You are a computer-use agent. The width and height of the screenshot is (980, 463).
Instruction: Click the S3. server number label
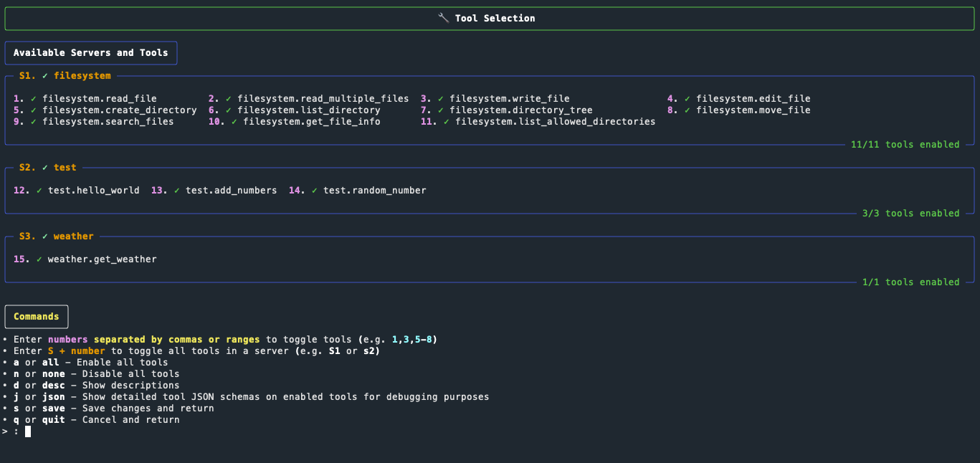[x=28, y=237]
